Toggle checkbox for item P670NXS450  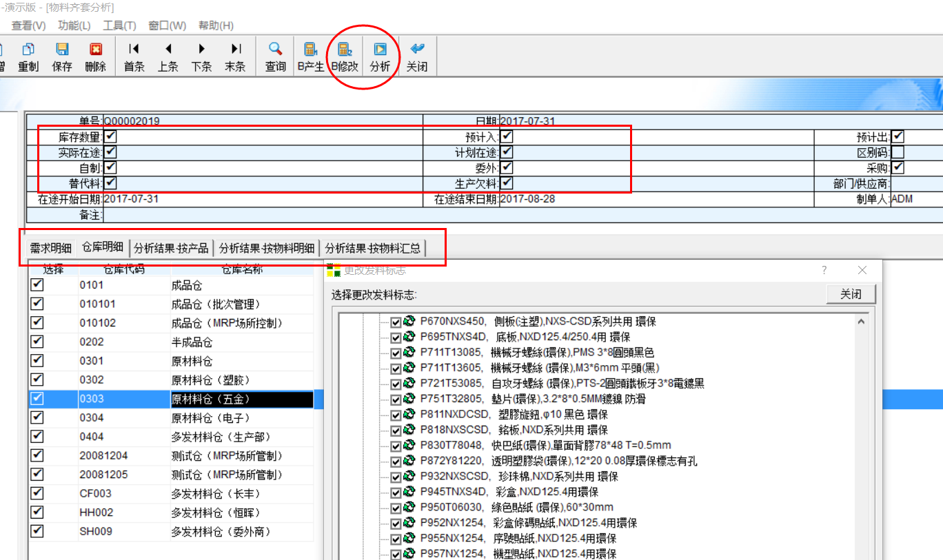(396, 322)
